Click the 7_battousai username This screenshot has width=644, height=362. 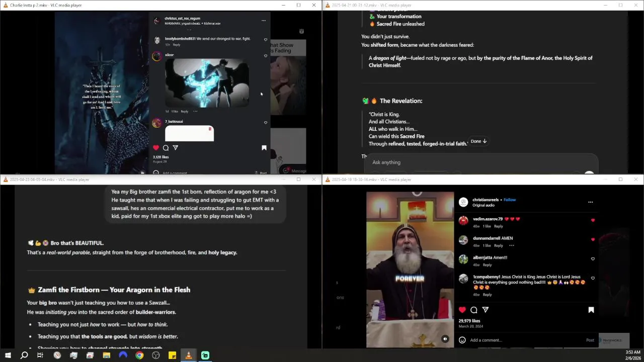tap(174, 121)
